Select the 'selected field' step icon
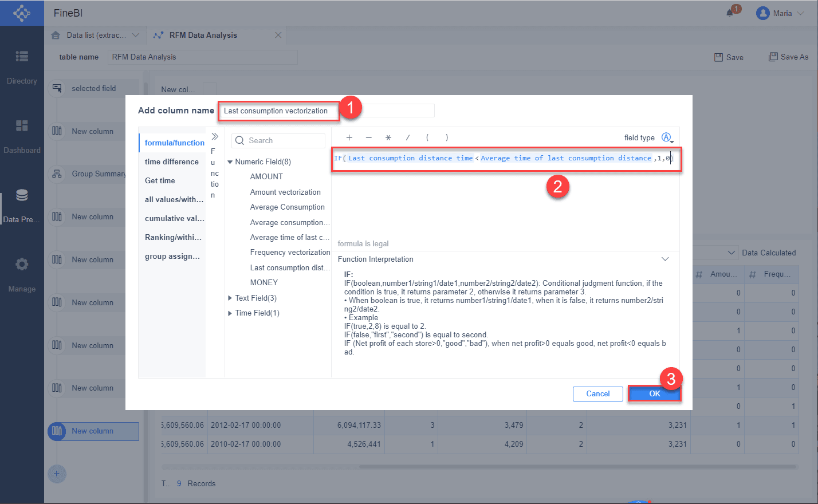818x504 pixels. [x=57, y=88]
